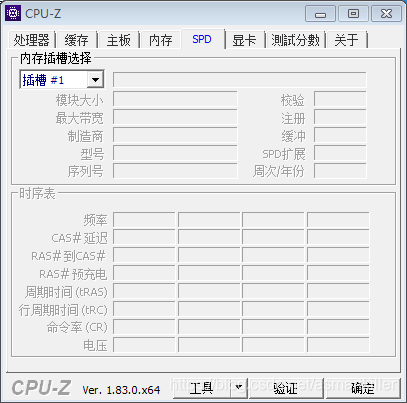Click the 命令率 (CR) label
Image resolution: width=407 pixels, height=403 pixels.
(77, 328)
